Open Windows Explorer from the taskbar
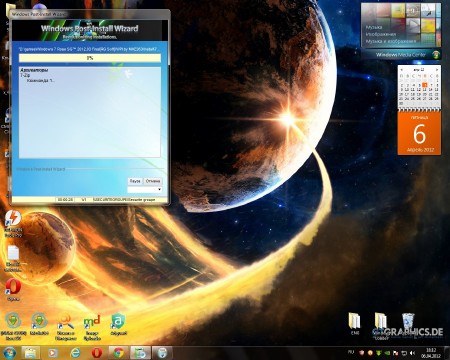The width and height of the screenshot is (450, 360). 31,353
